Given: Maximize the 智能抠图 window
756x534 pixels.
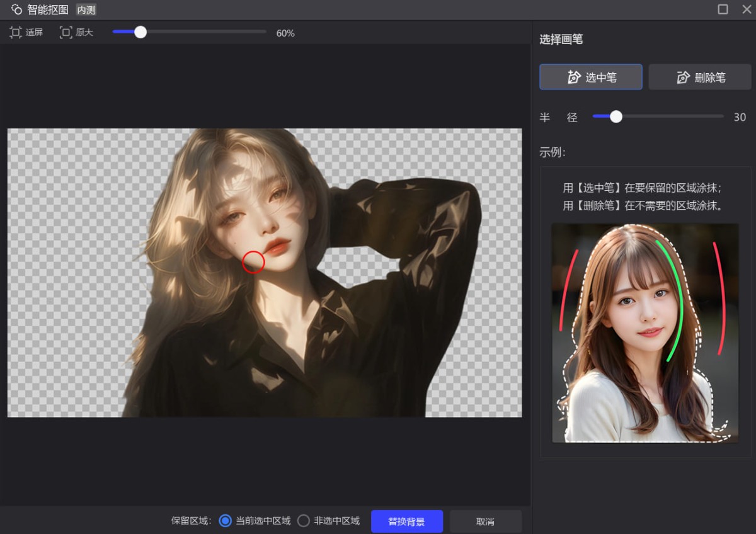Looking at the screenshot, I should point(723,9).
